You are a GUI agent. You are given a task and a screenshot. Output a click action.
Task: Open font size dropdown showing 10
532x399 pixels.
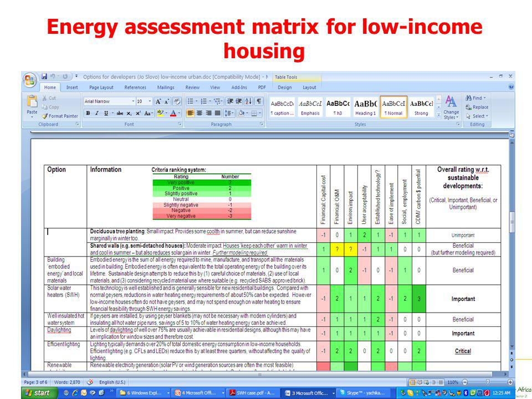[150, 101]
